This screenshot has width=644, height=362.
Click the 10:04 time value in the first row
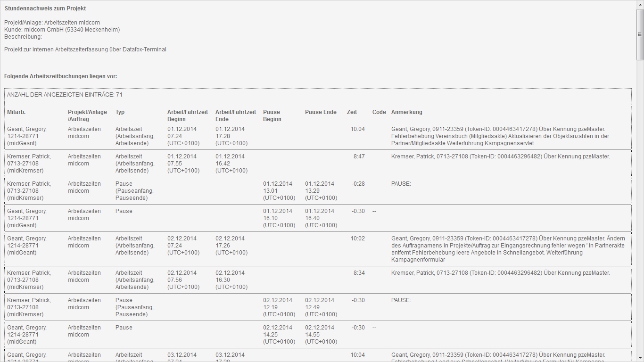point(357,129)
